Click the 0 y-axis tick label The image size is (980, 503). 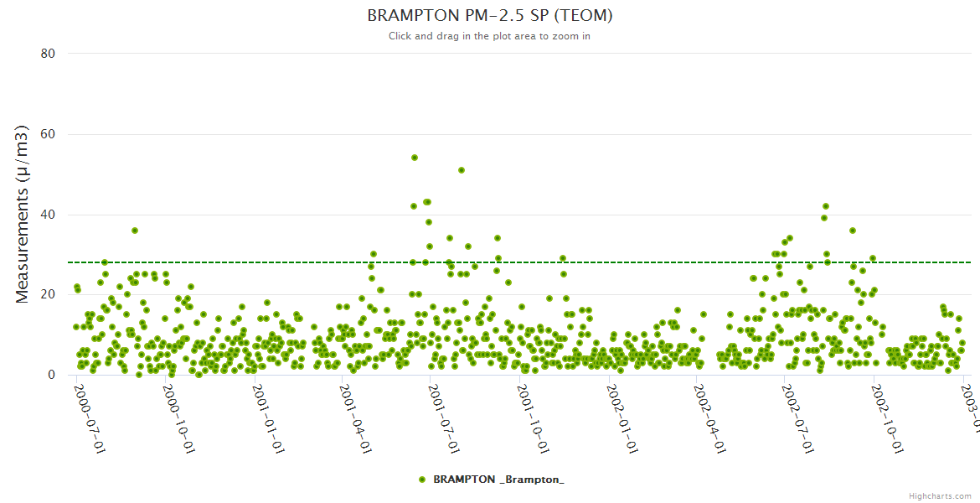tap(51, 375)
